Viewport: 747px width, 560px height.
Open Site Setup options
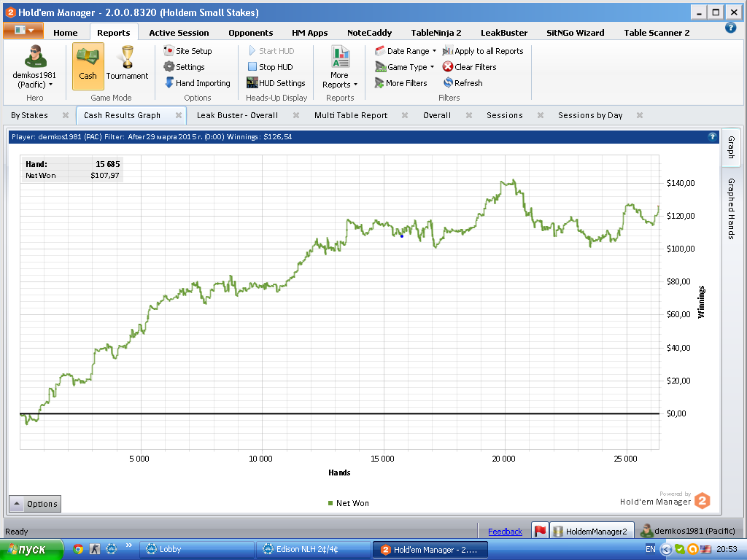[x=187, y=51]
